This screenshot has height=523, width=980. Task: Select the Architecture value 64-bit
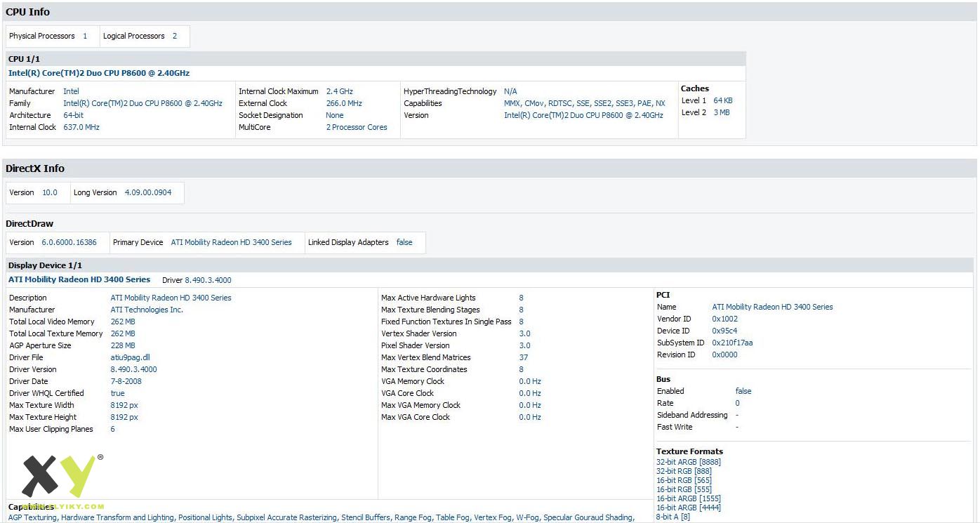click(73, 115)
